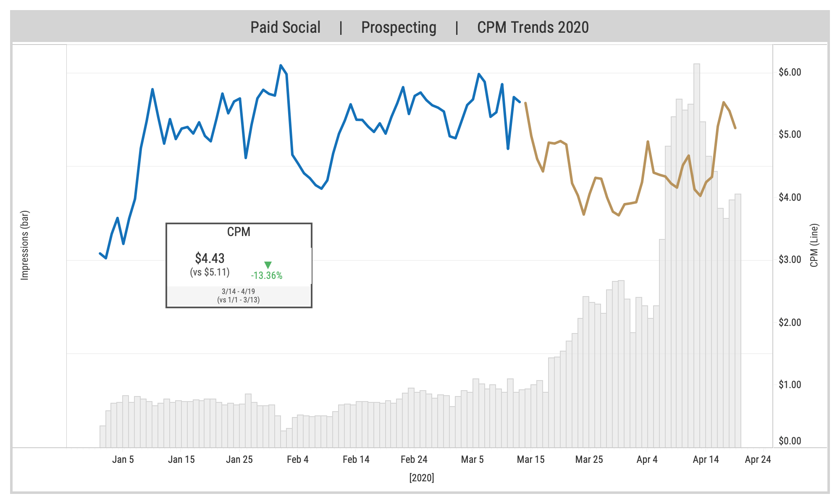Click the last point of the tan CPM line

click(735, 128)
